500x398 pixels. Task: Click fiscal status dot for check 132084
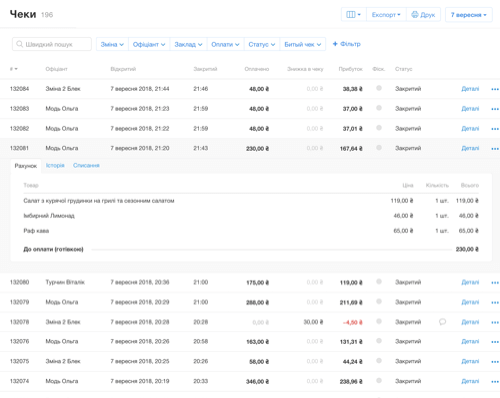[x=379, y=88]
